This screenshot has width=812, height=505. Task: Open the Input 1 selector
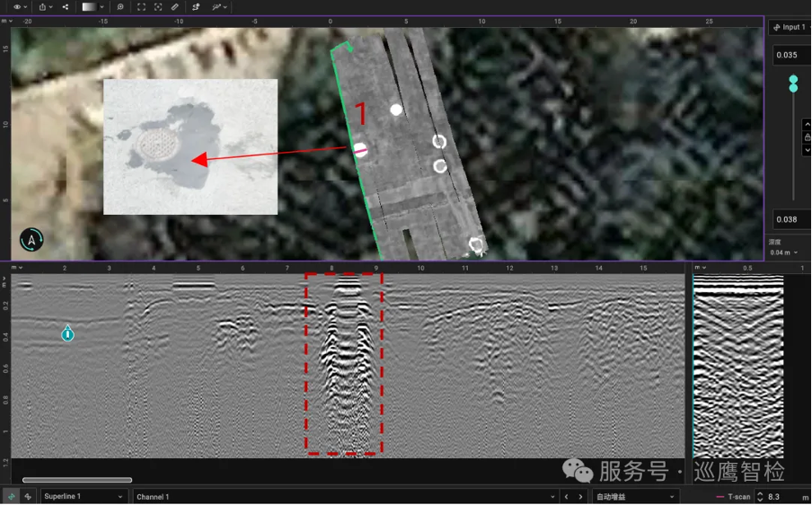[790, 27]
